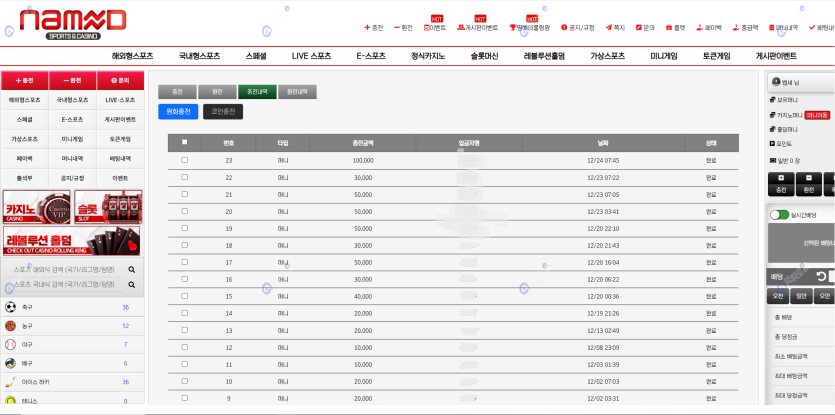Click the red 머니이동 button

(818, 115)
